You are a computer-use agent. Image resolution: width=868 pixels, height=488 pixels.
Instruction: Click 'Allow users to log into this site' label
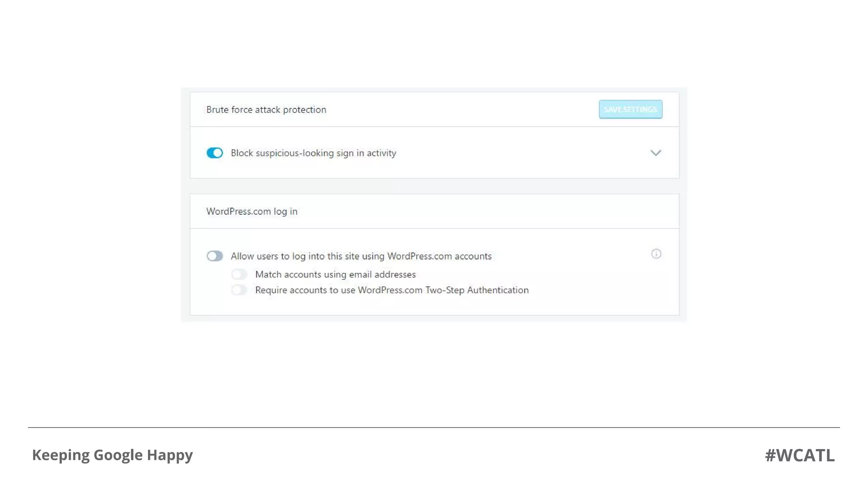[308, 256]
